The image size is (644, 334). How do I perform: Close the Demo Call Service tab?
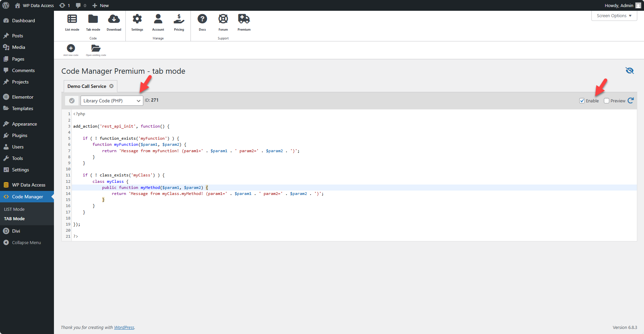pos(111,86)
